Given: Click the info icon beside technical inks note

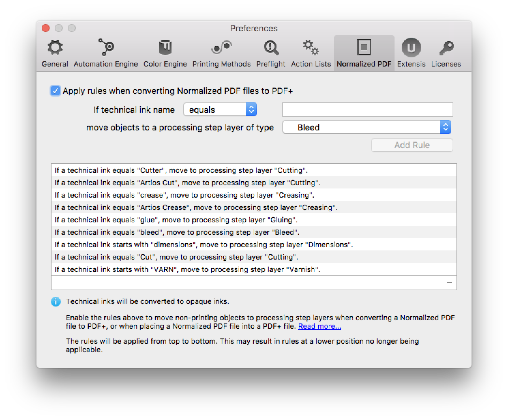Looking at the screenshot, I should tap(55, 302).
